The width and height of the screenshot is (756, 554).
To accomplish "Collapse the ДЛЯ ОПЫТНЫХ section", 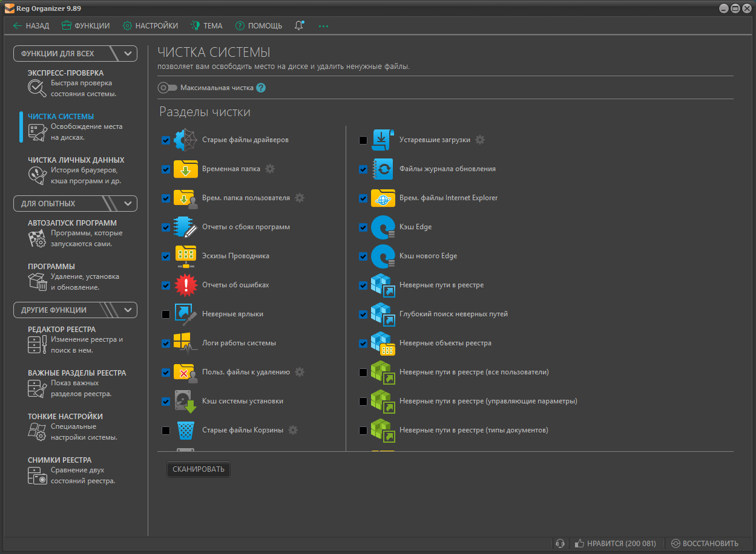I will (x=128, y=203).
